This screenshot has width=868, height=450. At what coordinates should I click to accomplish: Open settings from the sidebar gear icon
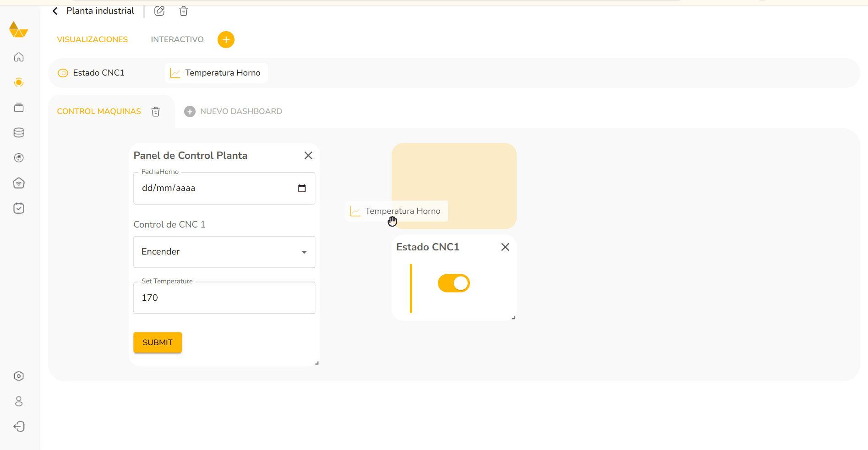coord(18,376)
